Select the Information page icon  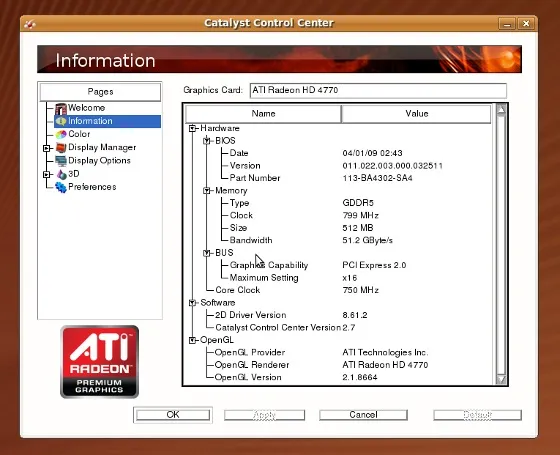click(61, 121)
